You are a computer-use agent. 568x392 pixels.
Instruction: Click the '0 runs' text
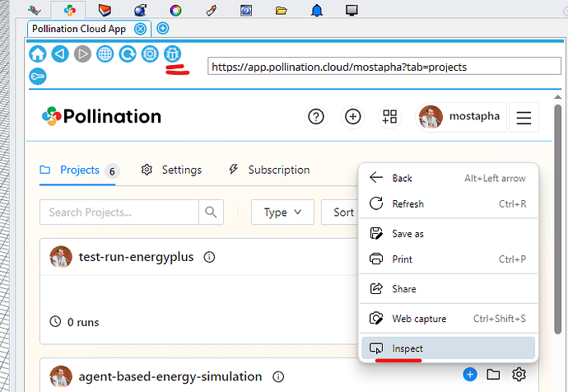point(83,322)
